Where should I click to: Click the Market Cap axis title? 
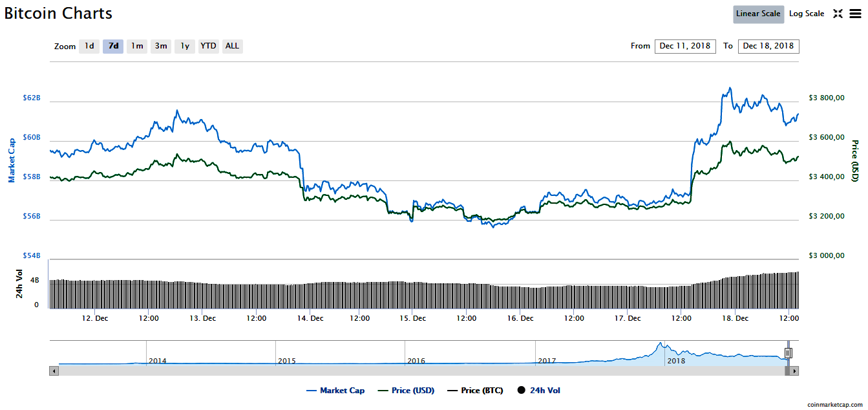tap(11, 160)
